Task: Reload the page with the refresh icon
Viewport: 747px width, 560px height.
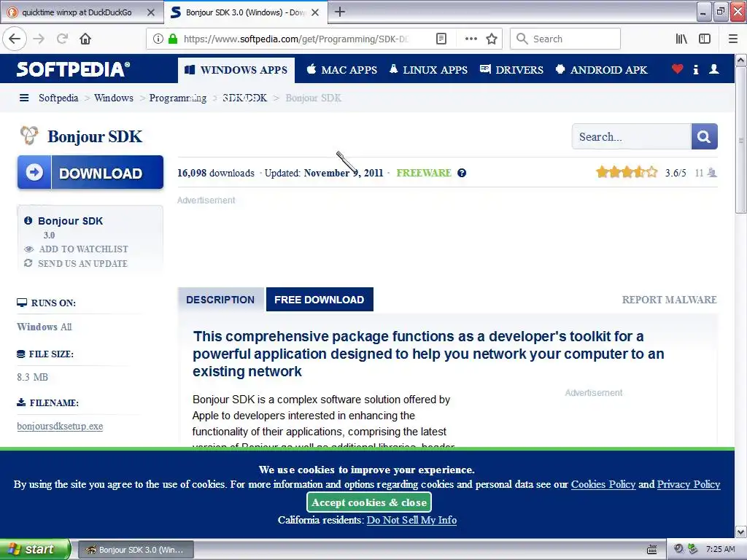Action: click(x=62, y=39)
